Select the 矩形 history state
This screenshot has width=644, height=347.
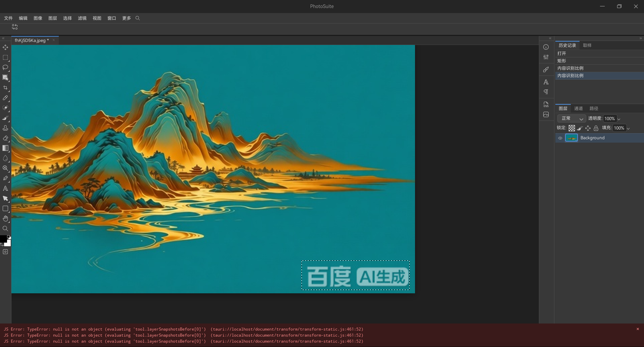pyautogui.click(x=599, y=61)
